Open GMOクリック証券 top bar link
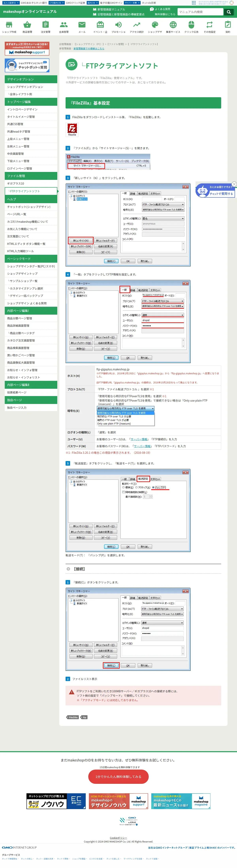Viewport: 237px width, 868px height. (x=75, y=3)
